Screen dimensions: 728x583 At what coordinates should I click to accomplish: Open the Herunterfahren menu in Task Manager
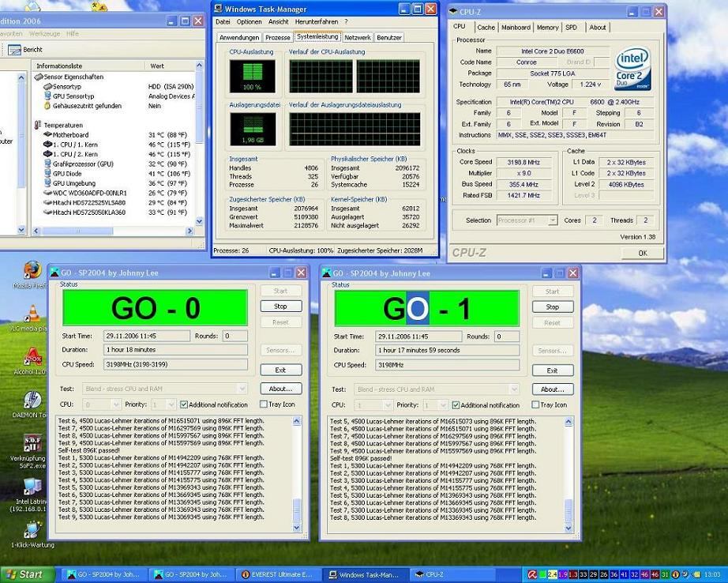(317, 22)
